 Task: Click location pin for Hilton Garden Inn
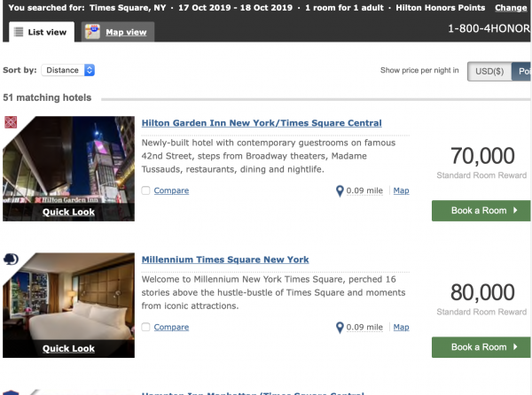click(x=340, y=190)
